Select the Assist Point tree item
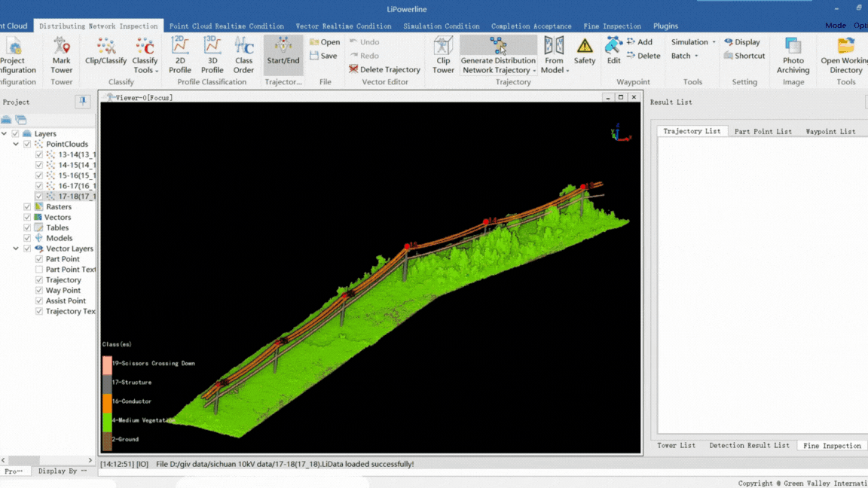The height and width of the screenshot is (488, 868). pos(66,300)
